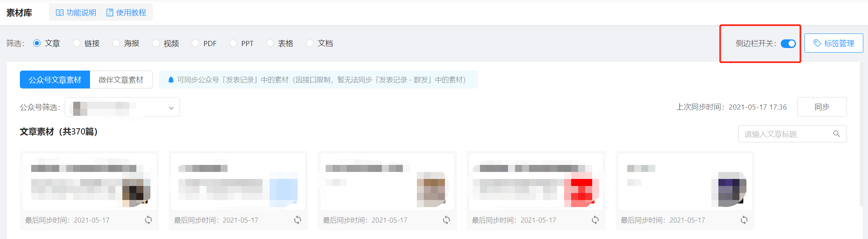Select the 链接 filter radio button

click(77, 43)
